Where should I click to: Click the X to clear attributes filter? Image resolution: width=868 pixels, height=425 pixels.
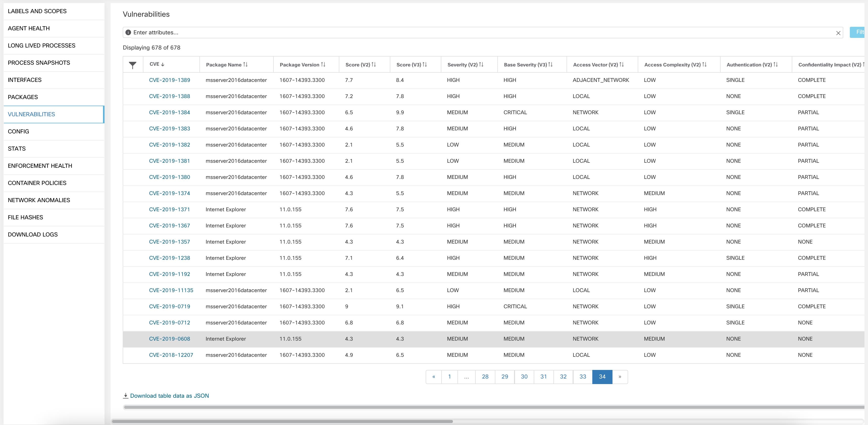[839, 33]
